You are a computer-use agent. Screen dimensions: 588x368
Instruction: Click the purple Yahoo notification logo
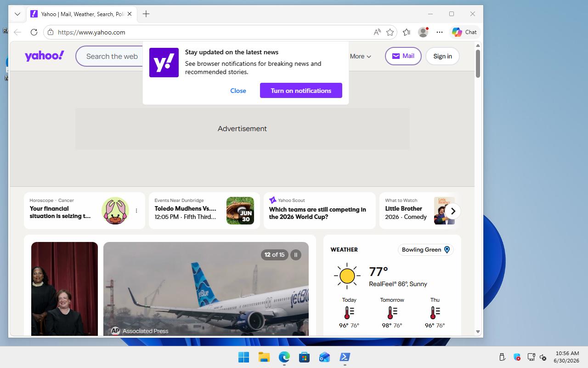(164, 63)
